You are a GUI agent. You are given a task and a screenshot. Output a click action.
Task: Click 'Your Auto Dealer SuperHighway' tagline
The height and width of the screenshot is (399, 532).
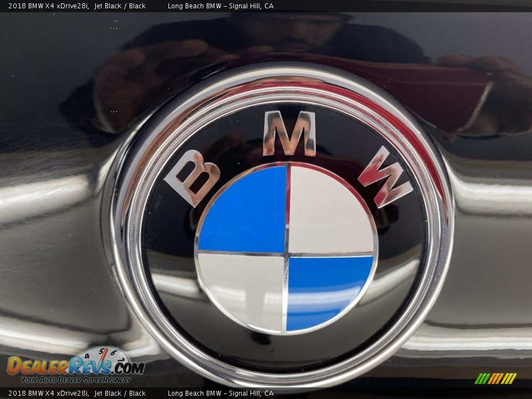(76, 380)
